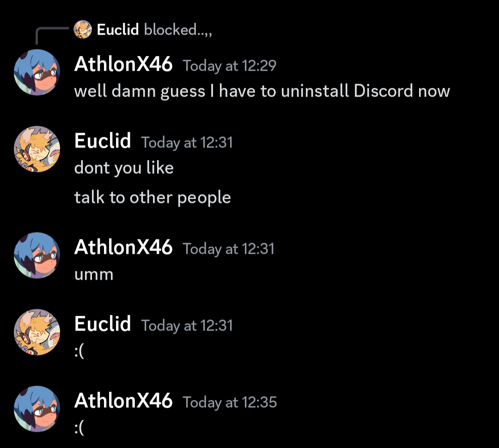Click Euclid's avatar next to "dont you like"

[x=37, y=149]
